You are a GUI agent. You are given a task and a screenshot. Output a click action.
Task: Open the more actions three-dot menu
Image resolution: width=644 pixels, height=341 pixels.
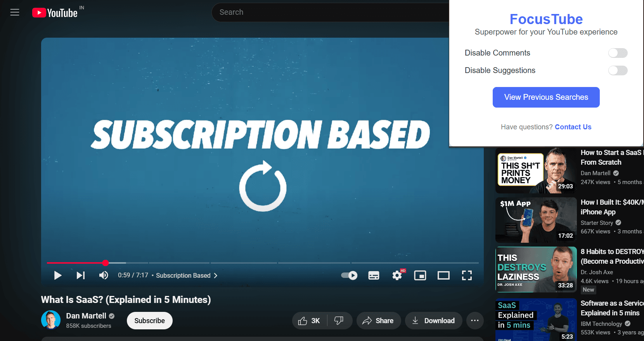coord(474,320)
